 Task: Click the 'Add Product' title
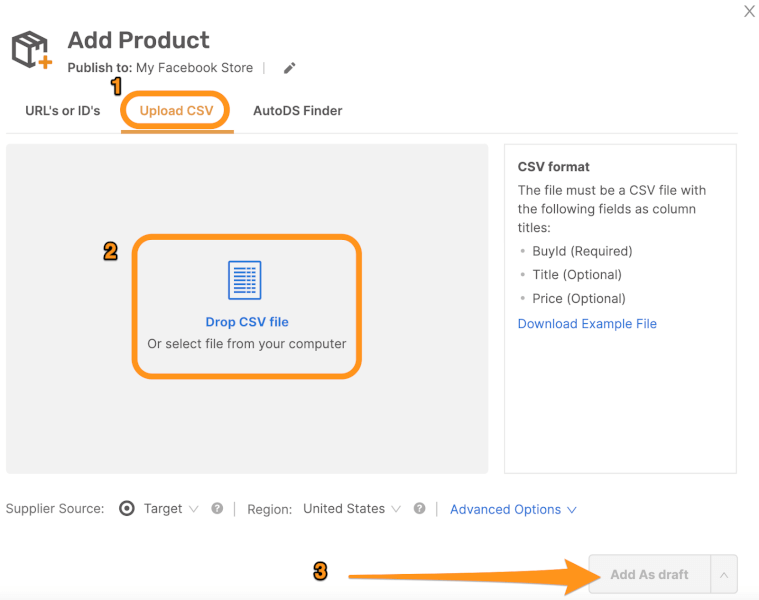(x=138, y=40)
